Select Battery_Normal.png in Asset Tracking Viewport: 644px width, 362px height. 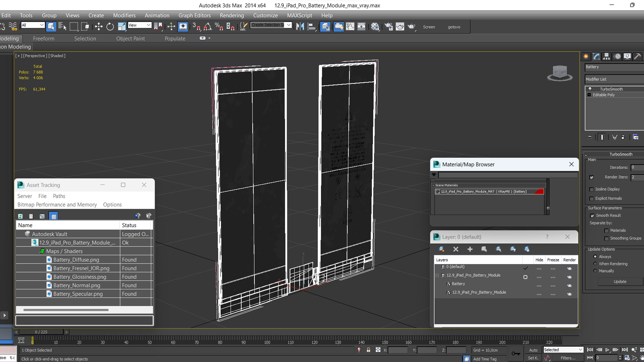[76, 285]
